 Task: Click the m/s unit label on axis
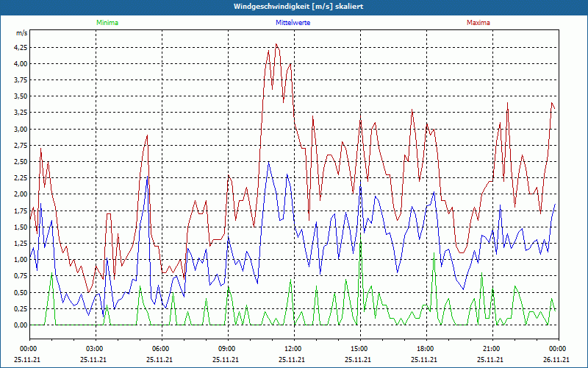[x=21, y=33]
